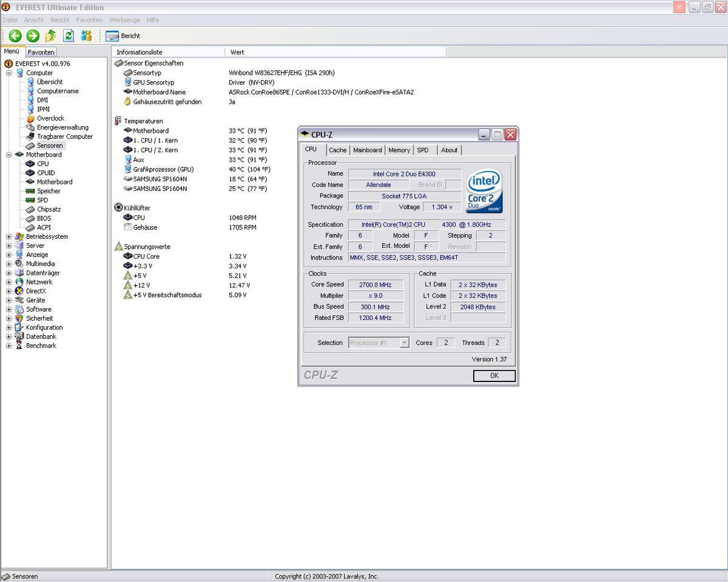Click the Informationsliste column header
Viewport: 728px width, 582px height.
pos(168,52)
